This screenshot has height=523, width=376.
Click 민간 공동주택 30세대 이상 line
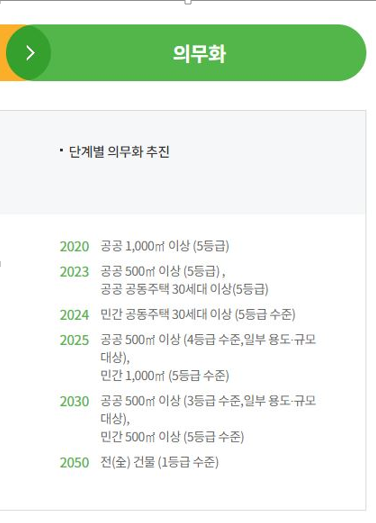[198, 314]
